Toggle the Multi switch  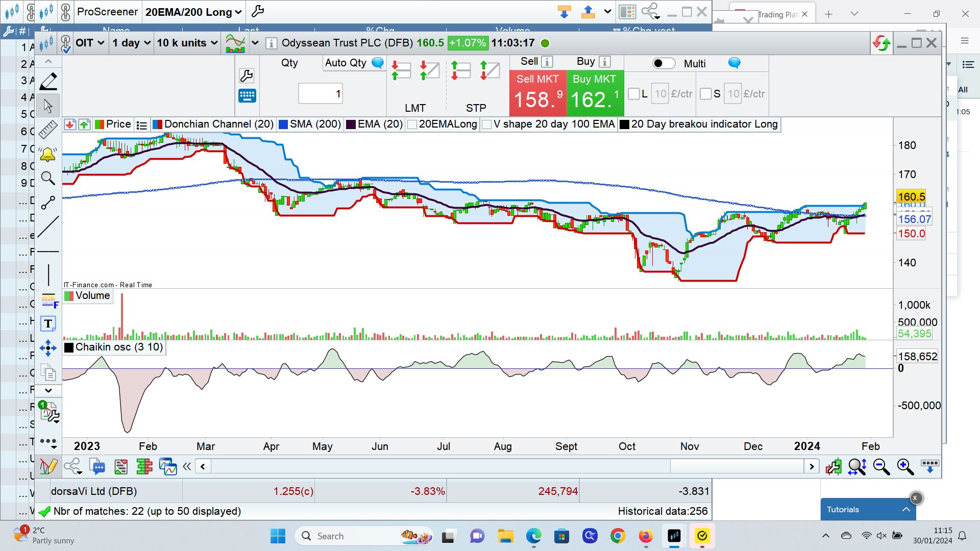coord(664,63)
